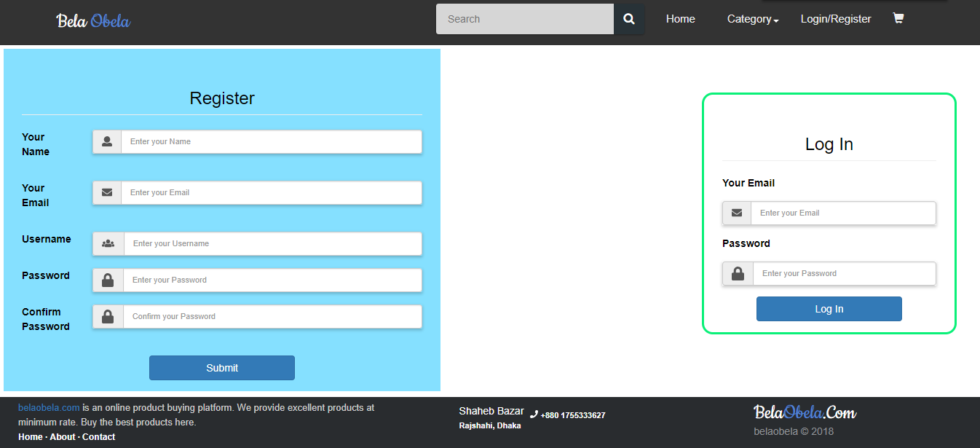
Task: Expand the Category dropdown menu
Action: 753,19
